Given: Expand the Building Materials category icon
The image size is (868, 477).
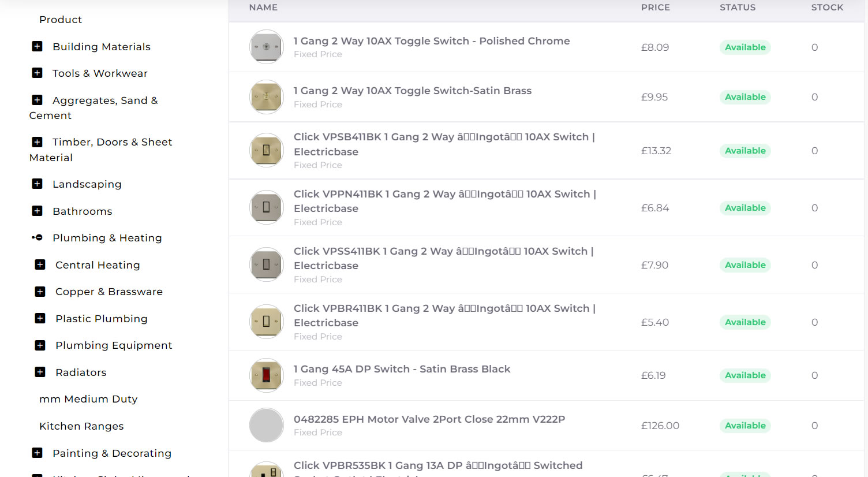Looking at the screenshot, I should click(x=38, y=46).
